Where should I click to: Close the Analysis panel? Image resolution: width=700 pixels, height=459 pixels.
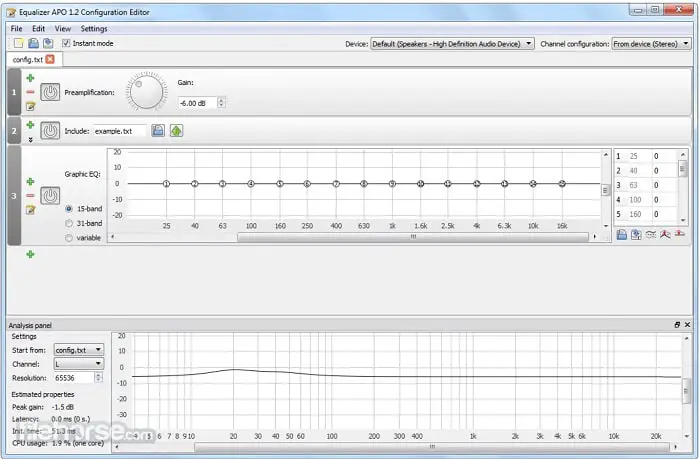click(688, 325)
